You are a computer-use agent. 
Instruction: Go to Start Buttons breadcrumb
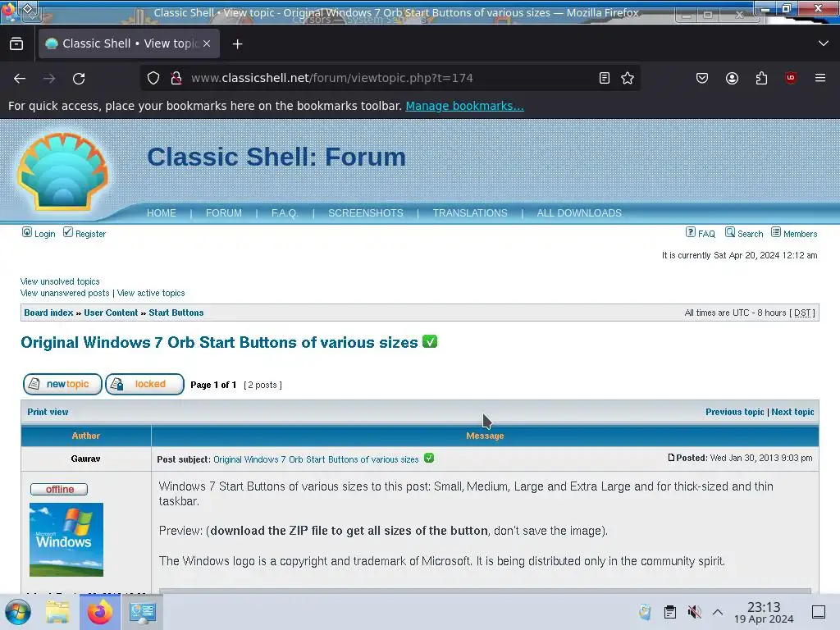click(176, 313)
